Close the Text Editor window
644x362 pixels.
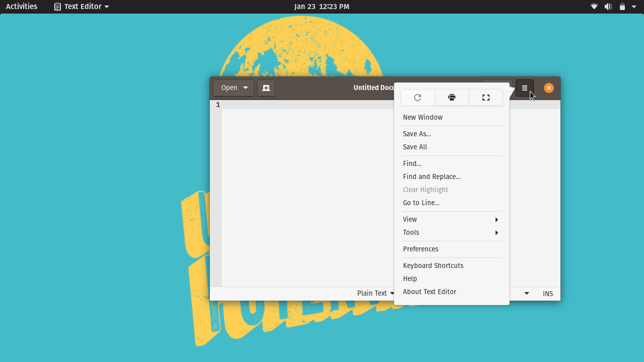pos(549,88)
